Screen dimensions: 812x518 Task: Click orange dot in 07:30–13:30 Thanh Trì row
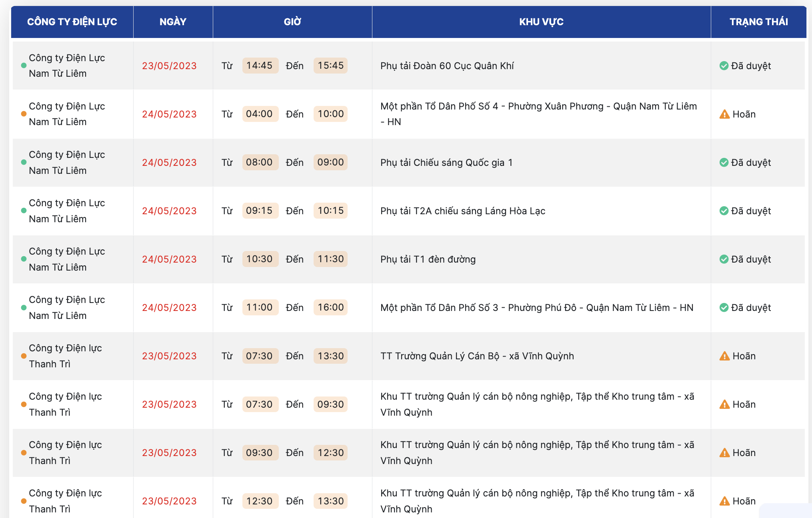(x=24, y=356)
